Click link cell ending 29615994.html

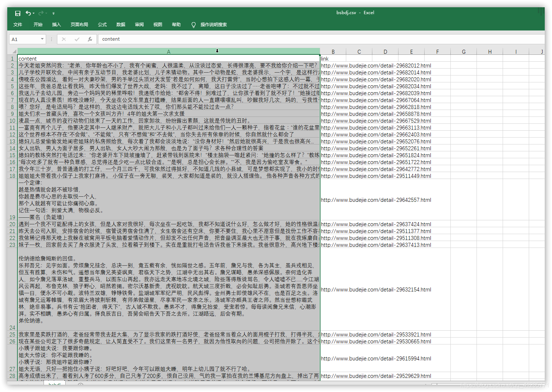[376, 358]
